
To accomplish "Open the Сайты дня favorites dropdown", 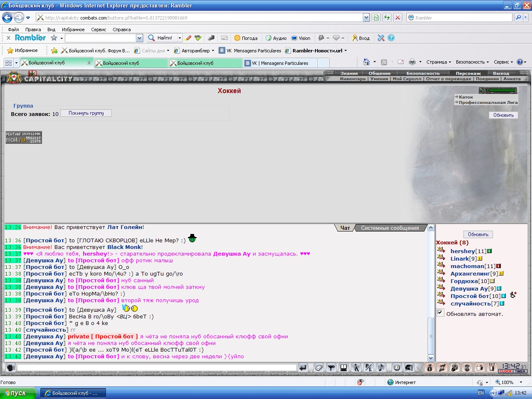I will (168, 51).
